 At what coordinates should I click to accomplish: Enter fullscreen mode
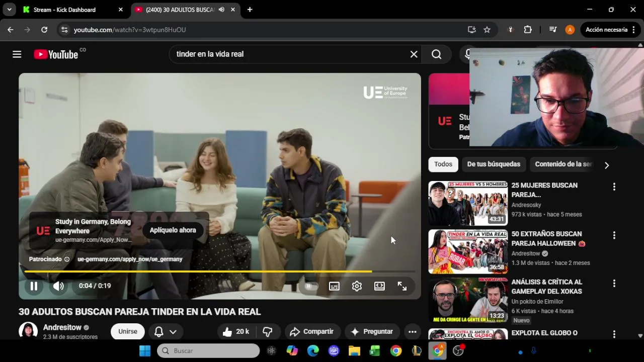(402, 286)
